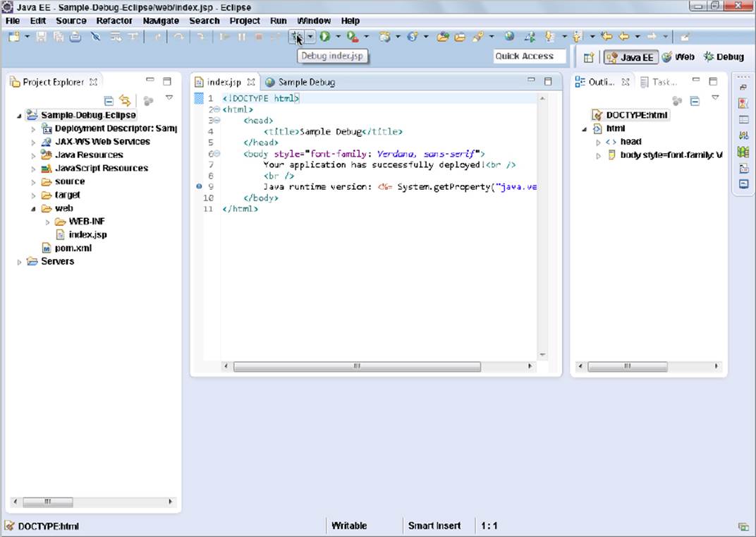This screenshot has height=537, width=756.
Task: Open the Source menu
Action: [71, 20]
